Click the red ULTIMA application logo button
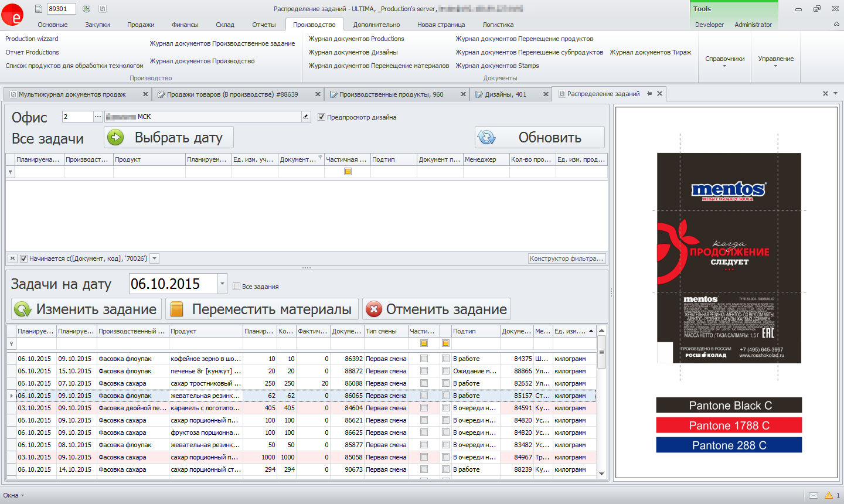The image size is (844, 504). point(12,15)
